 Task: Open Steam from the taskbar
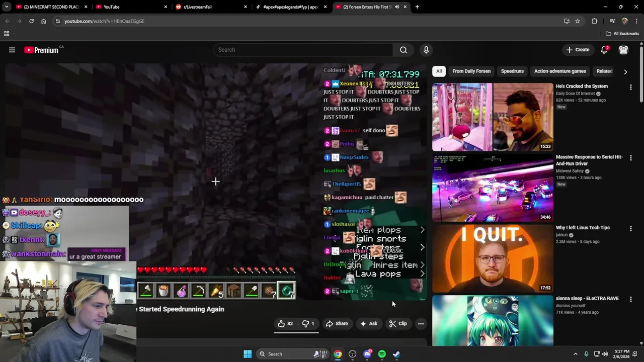pos(396,354)
